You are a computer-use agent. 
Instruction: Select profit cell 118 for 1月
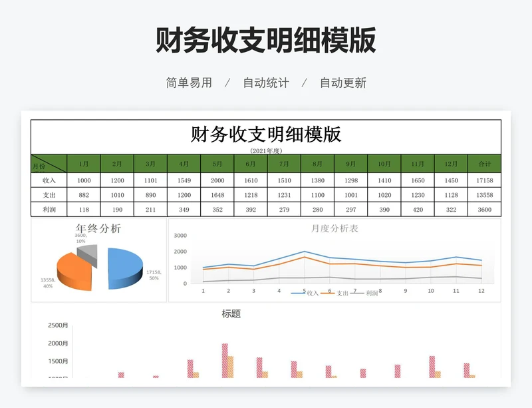[x=84, y=210]
